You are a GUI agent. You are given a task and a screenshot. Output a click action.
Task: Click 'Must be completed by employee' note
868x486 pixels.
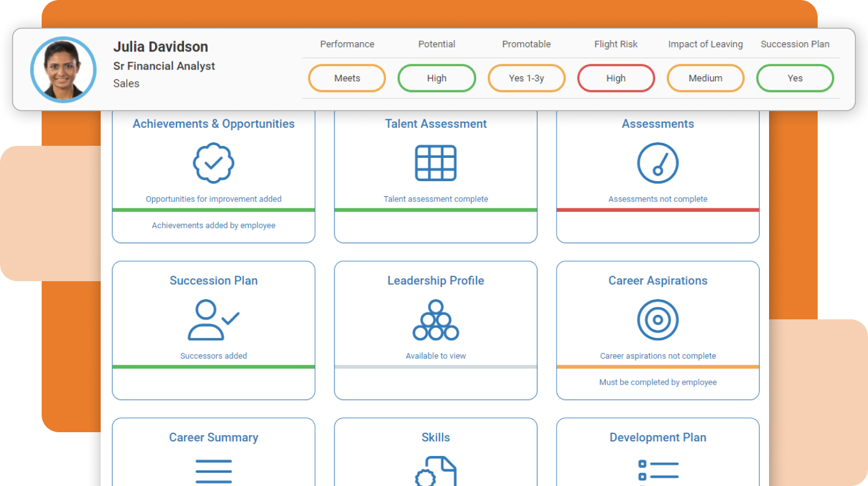pos(657,382)
